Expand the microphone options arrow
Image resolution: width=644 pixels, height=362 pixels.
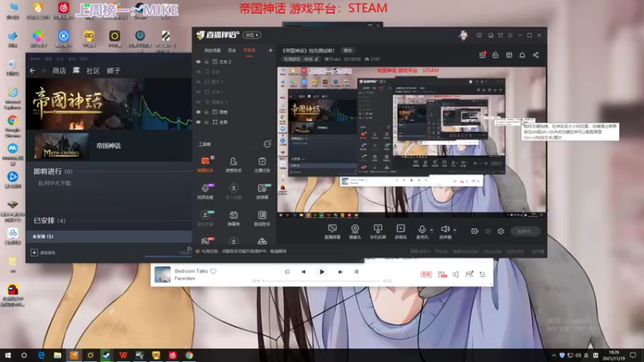point(431,230)
